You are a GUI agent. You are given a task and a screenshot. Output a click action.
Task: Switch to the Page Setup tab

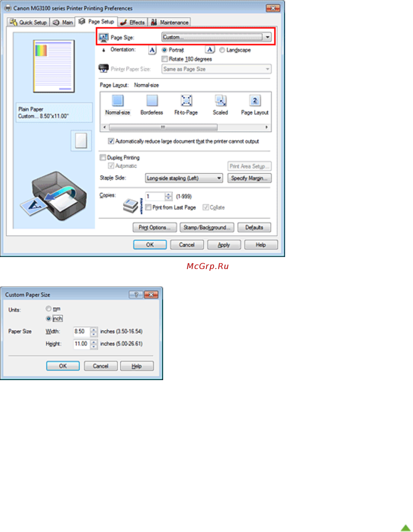coord(96,21)
